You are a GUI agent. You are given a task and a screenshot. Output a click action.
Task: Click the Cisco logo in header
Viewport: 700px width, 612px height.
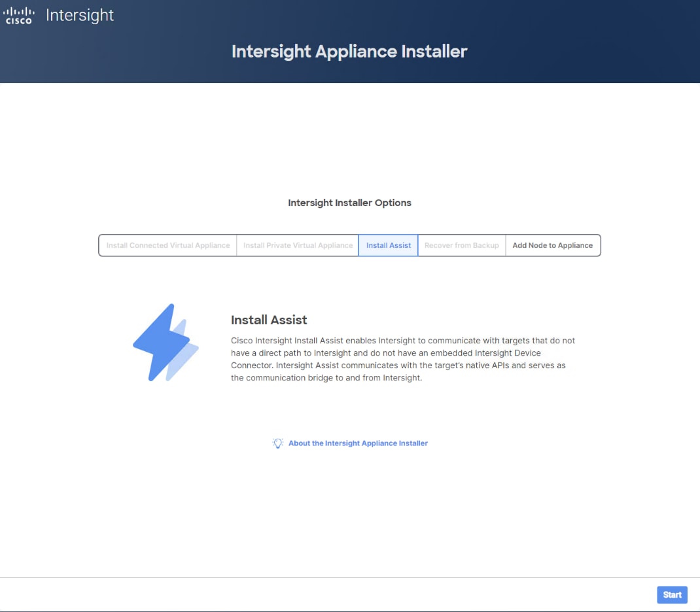(x=19, y=16)
